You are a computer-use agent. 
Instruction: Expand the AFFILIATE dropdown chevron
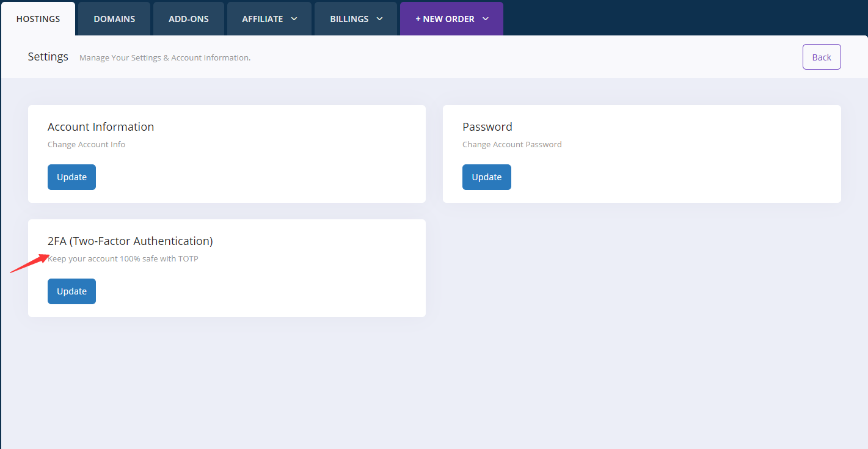point(294,19)
